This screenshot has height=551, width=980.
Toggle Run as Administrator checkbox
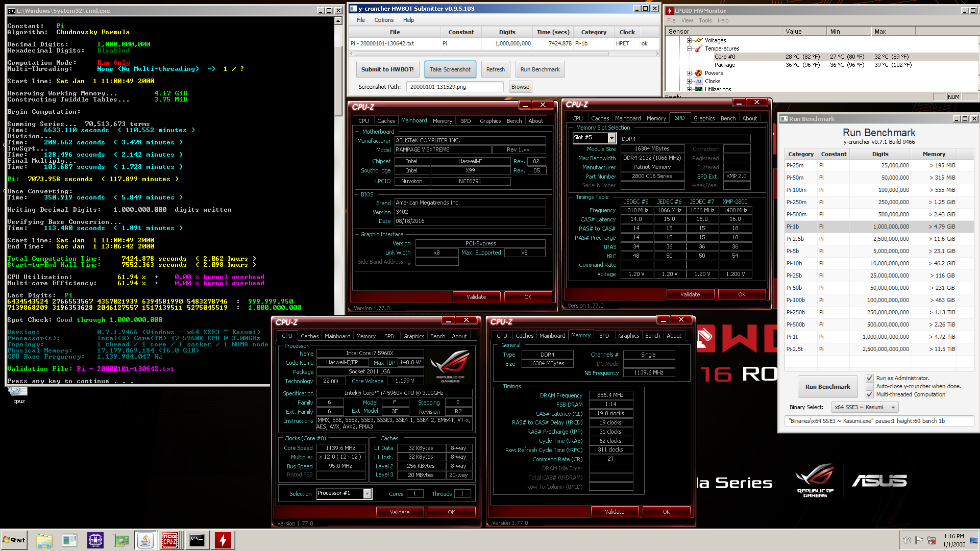click(870, 378)
